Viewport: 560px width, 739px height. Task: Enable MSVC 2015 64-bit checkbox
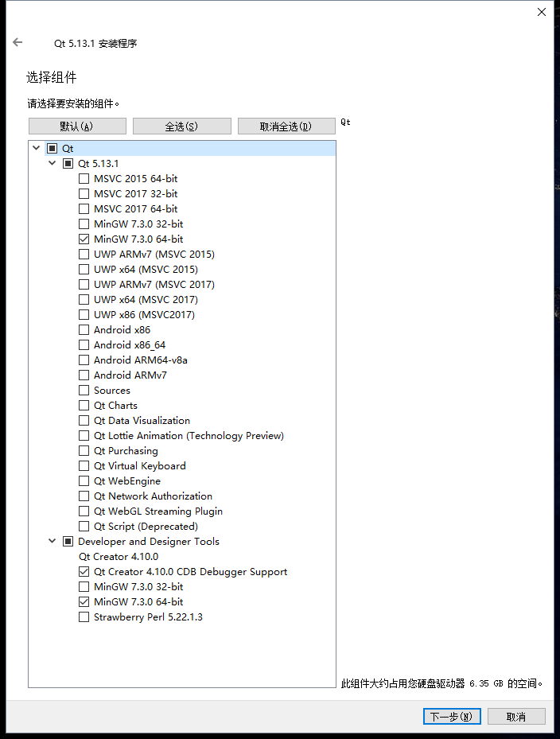[84, 179]
